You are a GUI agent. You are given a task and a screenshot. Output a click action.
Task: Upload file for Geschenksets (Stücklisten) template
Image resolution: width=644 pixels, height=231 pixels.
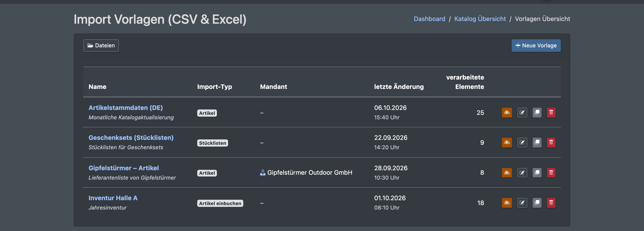pyautogui.click(x=507, y=143)
